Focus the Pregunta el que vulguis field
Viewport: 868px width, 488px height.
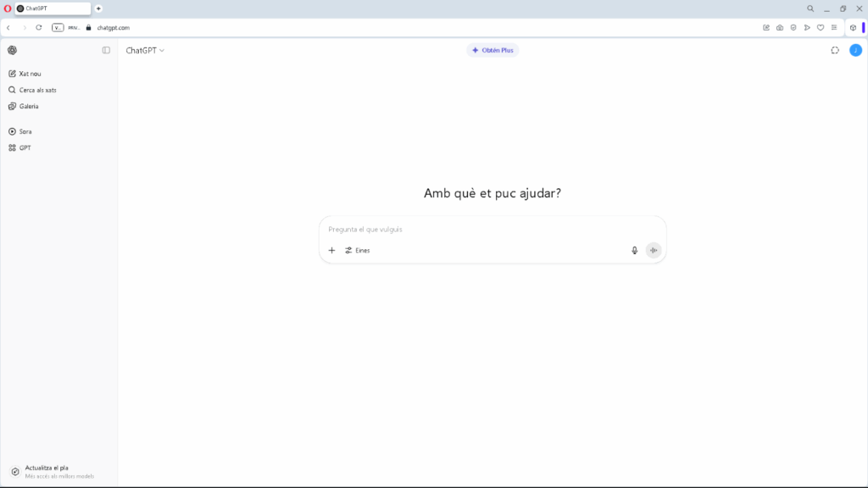(492, 229)
